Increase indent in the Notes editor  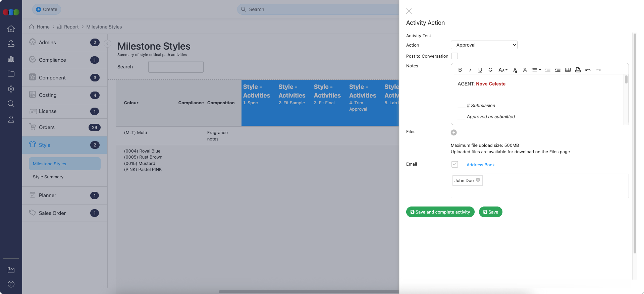point(557,70)
